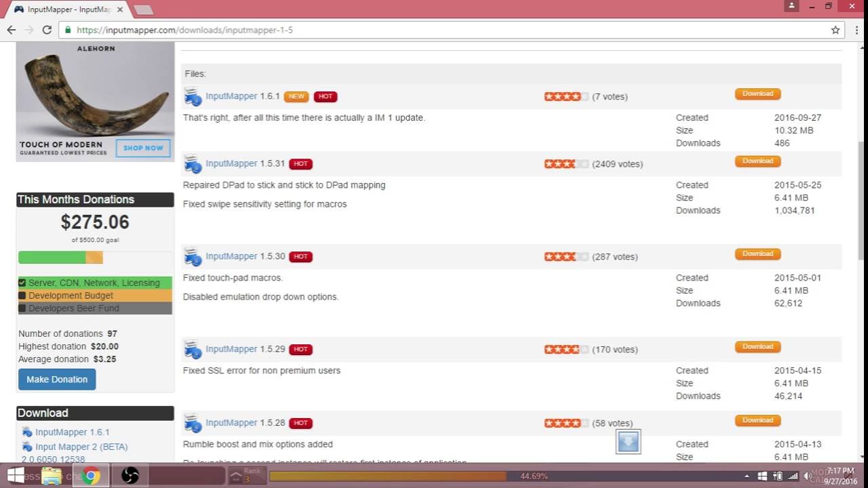Rate InputMapper 1.5.30 using the stars
Screen dimensions: 868x488
(566, 256)
